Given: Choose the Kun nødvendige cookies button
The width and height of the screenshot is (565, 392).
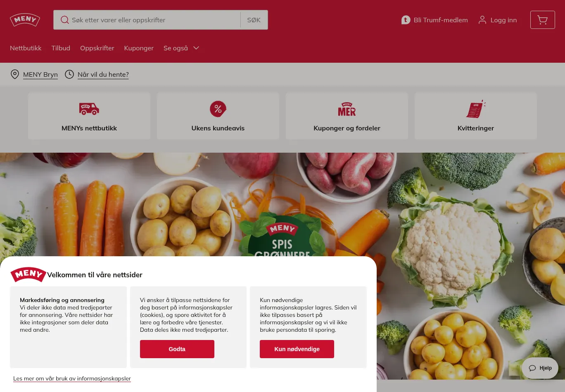Looking at the screenshot, I should (x=297, y=349).
